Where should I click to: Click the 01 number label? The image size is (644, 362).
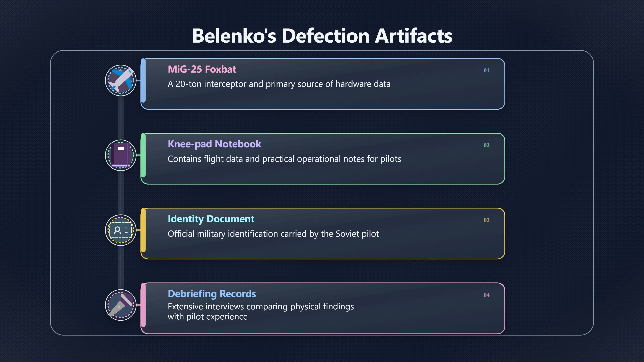coord(486,70)
